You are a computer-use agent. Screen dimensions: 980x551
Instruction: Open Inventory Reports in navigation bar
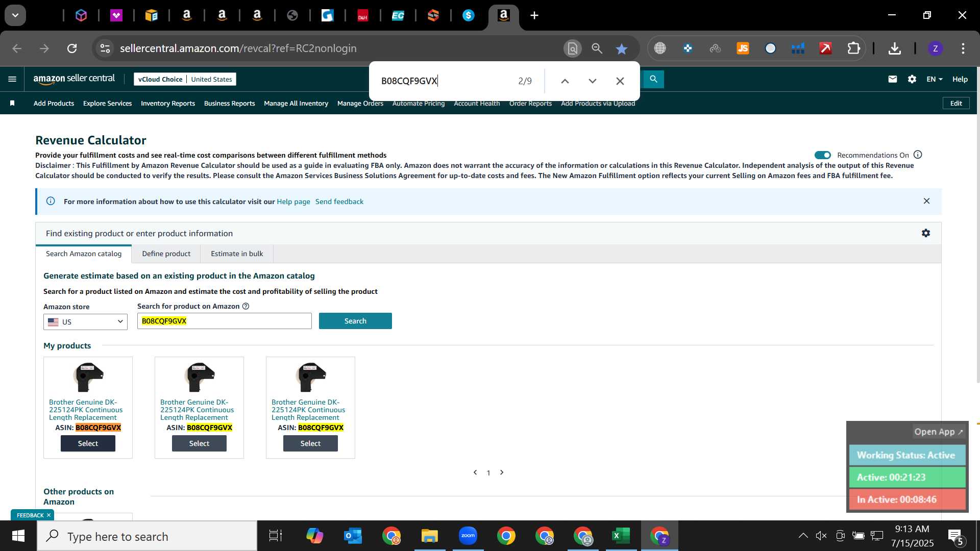click(x=168, y=103)
